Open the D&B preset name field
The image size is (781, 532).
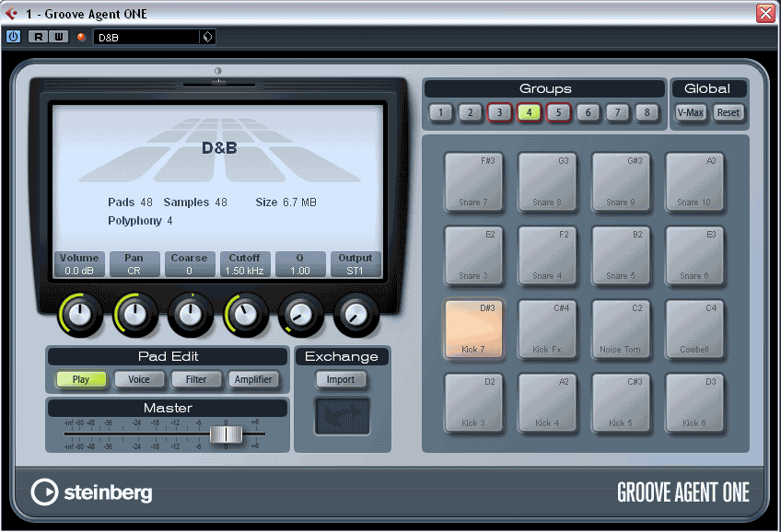tap(146, 38)
